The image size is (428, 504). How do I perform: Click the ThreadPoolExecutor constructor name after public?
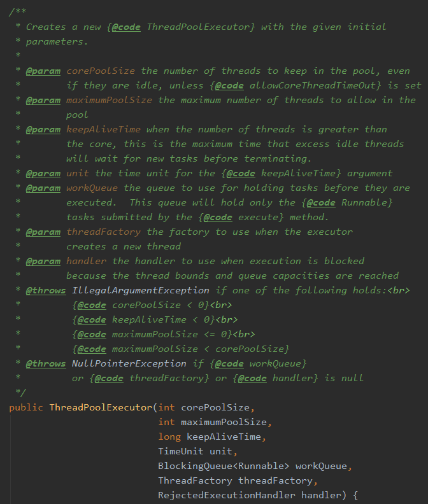(x=101, y=407)
